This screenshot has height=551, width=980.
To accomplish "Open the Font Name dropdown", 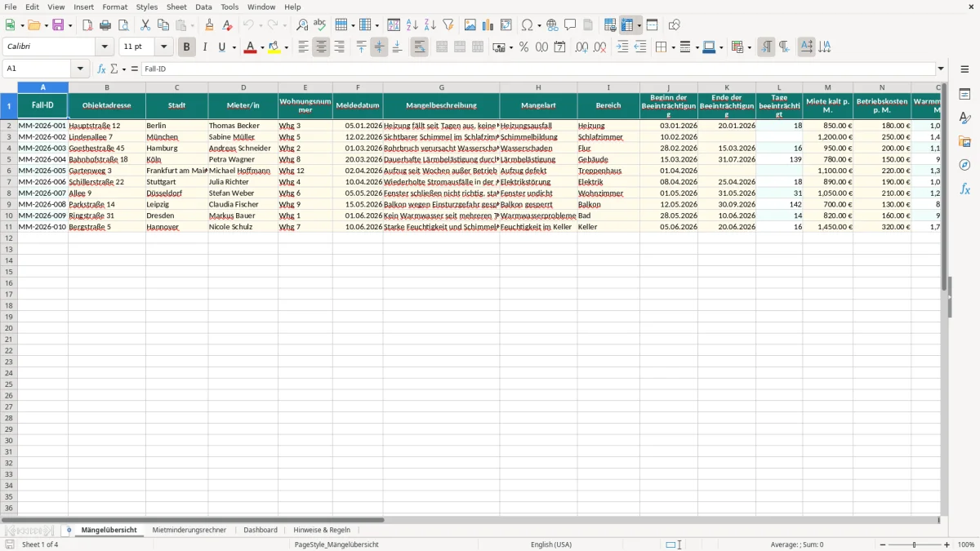I will (x=104, y=47).
